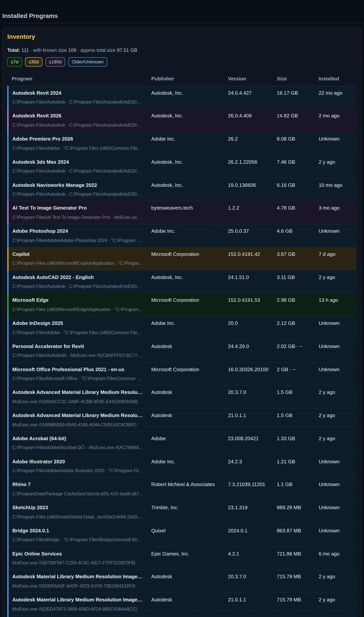Click Autodesk 3ds Max 2024 name
The image size is (364, 617).
41,162
